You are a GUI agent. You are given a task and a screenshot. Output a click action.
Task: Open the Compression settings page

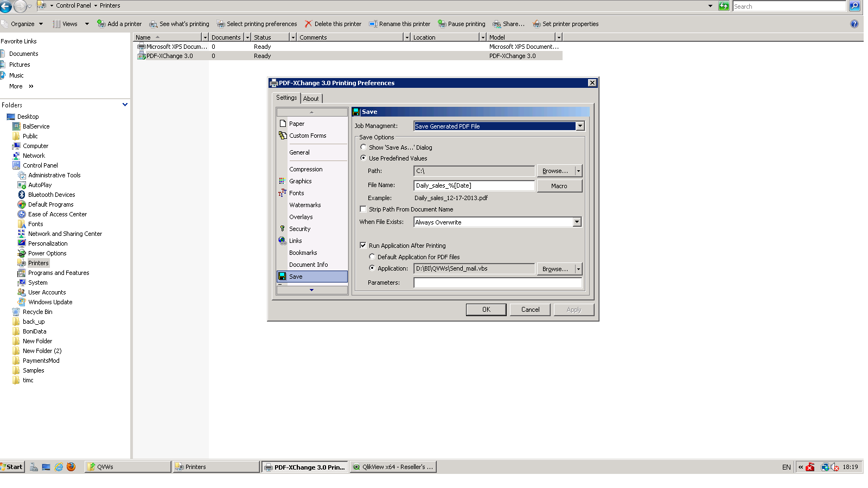click(306, 169)
